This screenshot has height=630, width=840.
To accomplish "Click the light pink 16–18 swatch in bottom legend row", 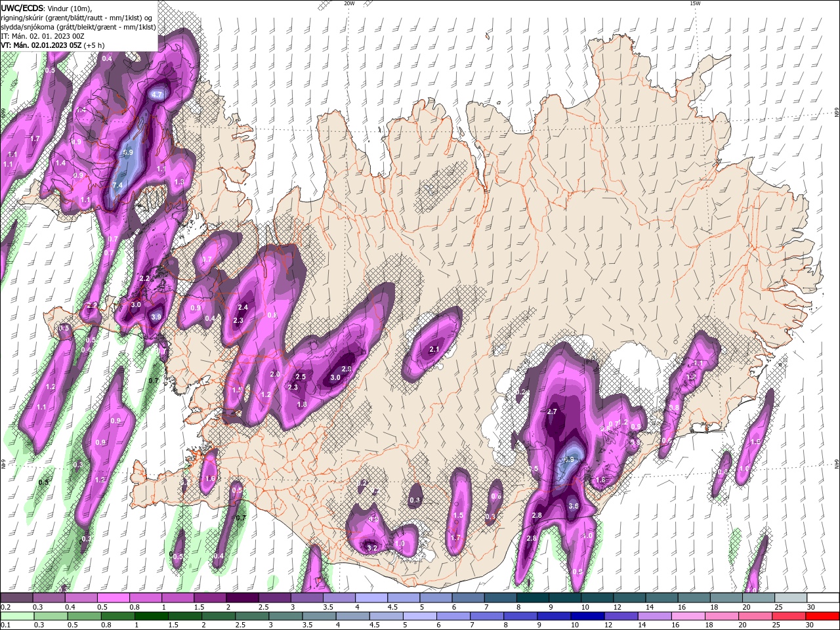I will pyautogui.click(x=688, y=616).
